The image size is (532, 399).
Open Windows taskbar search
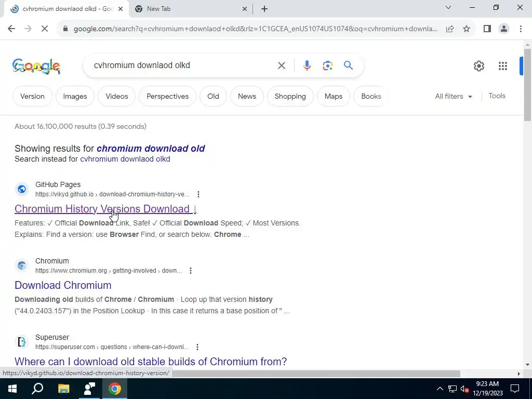37,389
